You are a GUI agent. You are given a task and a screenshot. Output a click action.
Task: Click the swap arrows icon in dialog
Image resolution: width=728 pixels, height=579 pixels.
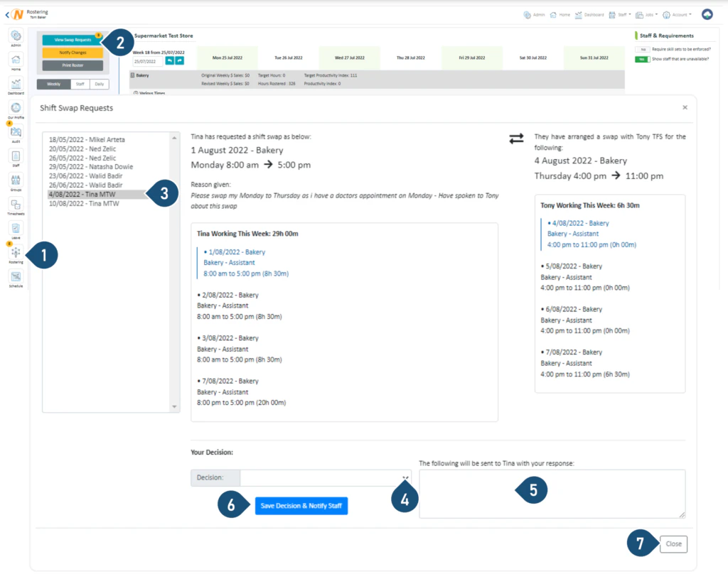point(516,139)
